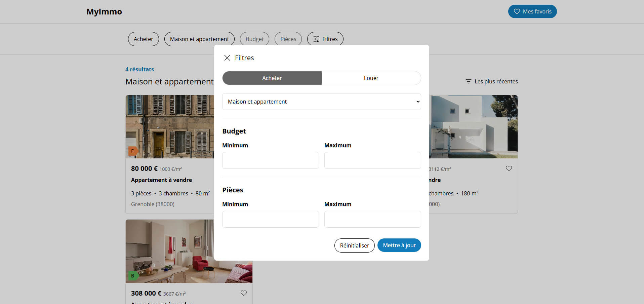Viewport: 644px width, 304px height.
Task: Click the MyImmo logo
Action: tap(104, 11)
